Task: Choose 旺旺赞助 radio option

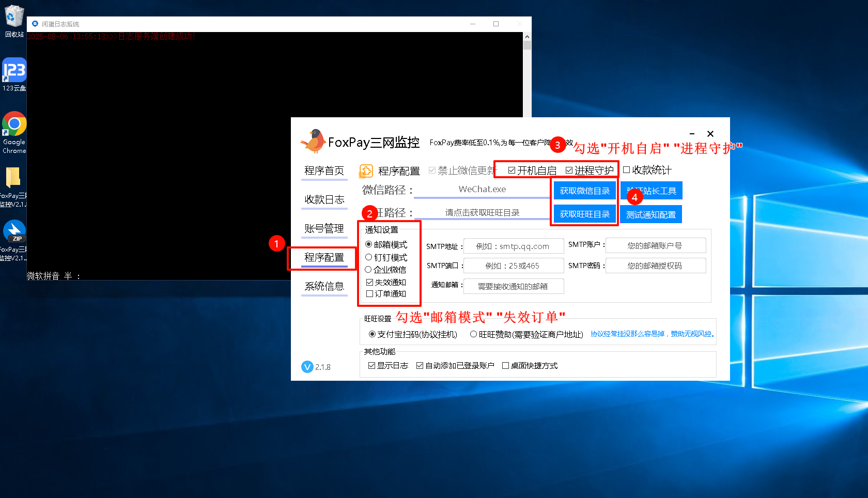Action: pyautogui.click(x=473, y=334)
